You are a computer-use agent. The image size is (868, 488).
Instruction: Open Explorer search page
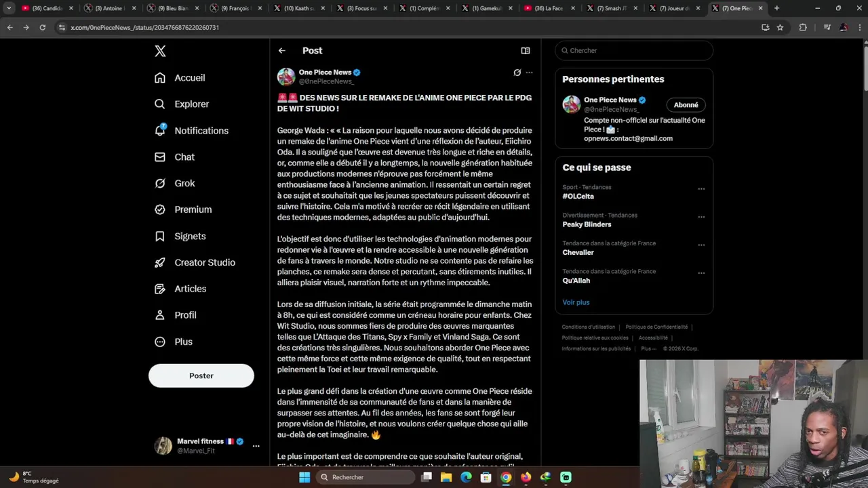(x=182, y=104)
